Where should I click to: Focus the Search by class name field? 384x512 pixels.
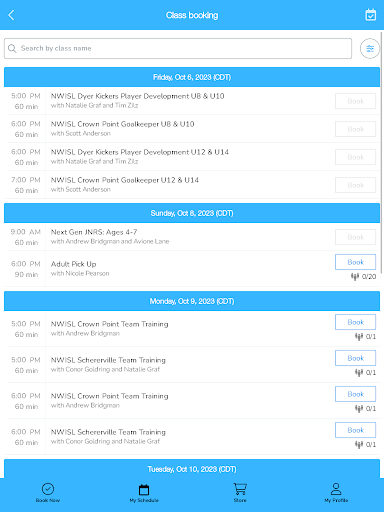178,48
